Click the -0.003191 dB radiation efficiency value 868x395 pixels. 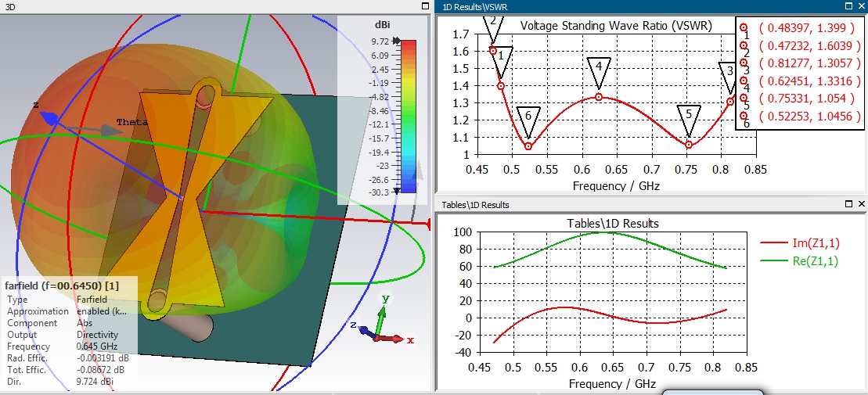pyautogui.click(x=103, y=358)
